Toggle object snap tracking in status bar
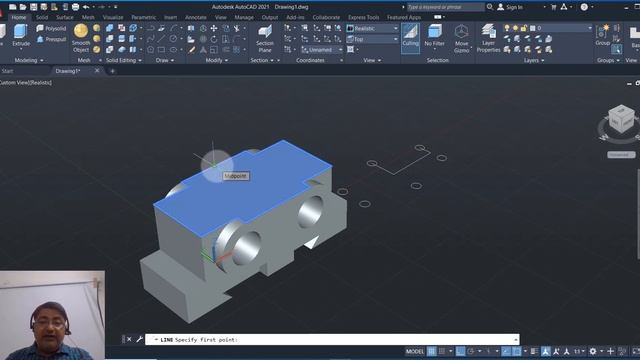 pyautogui.click(x=506, y=351)
